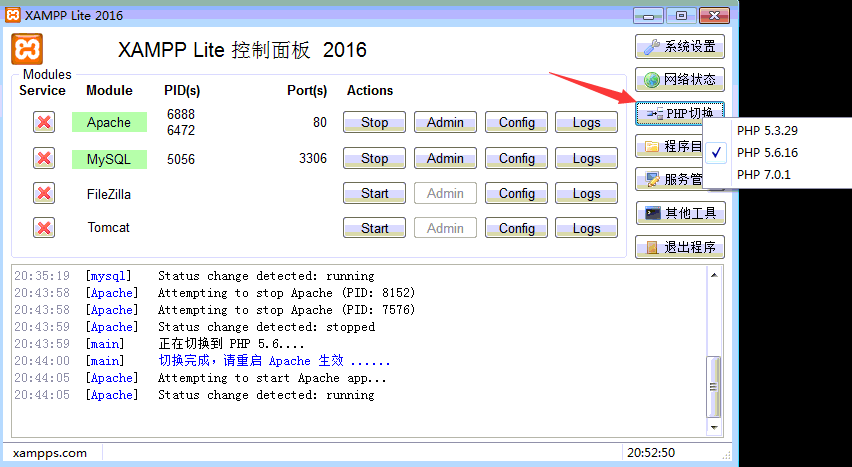
Task: Click the FileZilla module label
Action: (109, 194)
